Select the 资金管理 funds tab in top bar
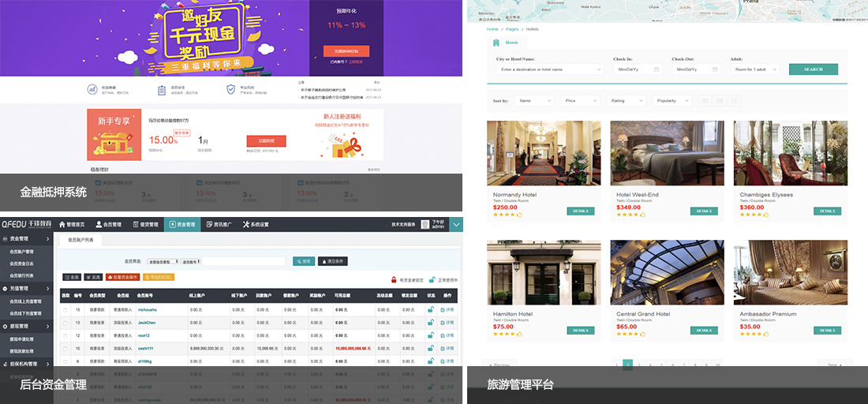Image resolution: width=868 pixels, height=404 pixels. [x=182, y=224]
